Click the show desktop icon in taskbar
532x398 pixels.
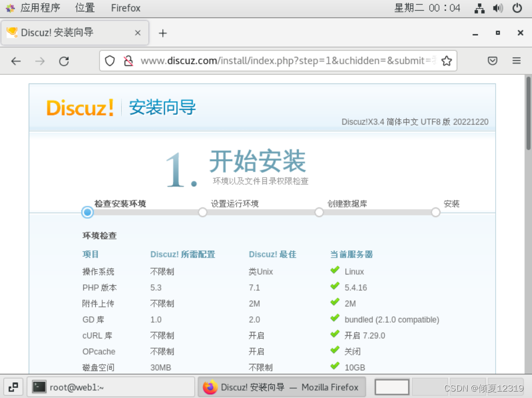(x=13, y=387)
